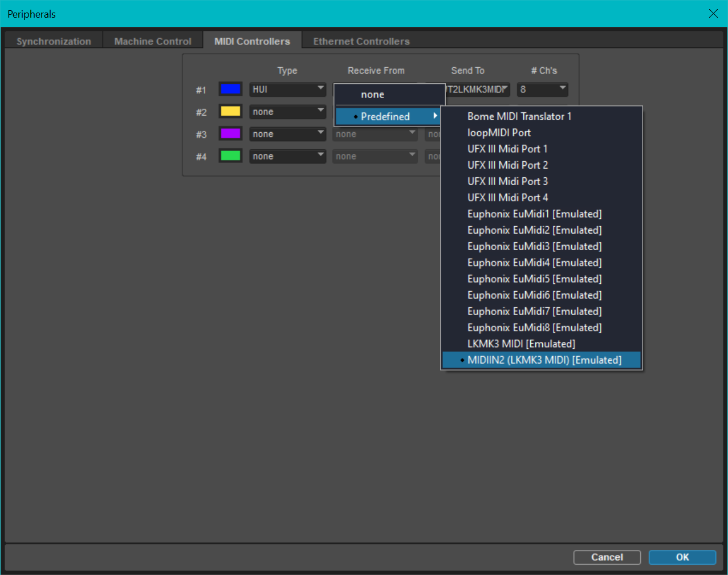The image size is (728, 575).
Task: Pick UFX III Midi Port 3
Action: pyautogui.click(x=507, y=181)
